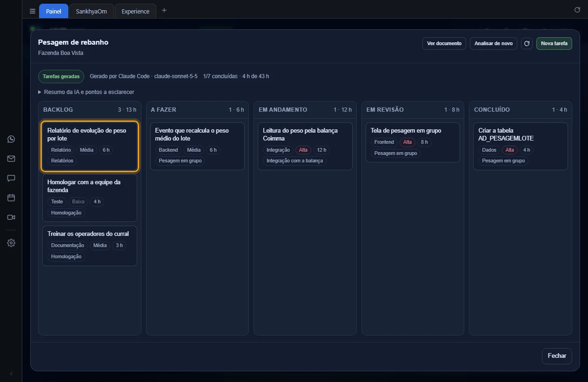Click the Analisar de novo button
588x382 pixels.
click(x=494, y=43)
